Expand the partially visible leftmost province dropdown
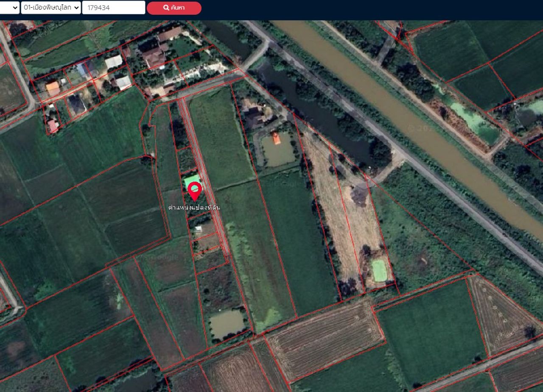The image size is (543, 392). (x=9, y=8)
